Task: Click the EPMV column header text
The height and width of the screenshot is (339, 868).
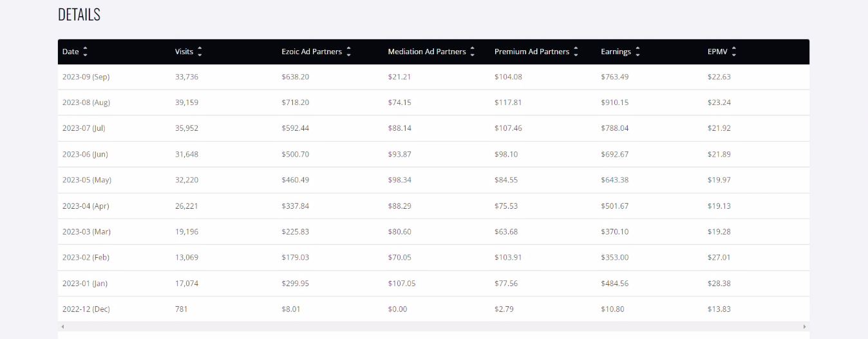Action: 717,52
